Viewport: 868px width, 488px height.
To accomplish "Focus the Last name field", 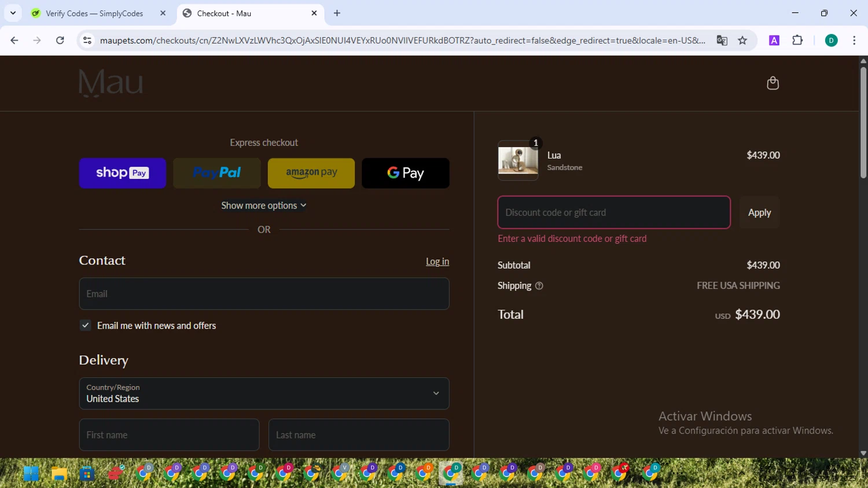I will (359, 435).
